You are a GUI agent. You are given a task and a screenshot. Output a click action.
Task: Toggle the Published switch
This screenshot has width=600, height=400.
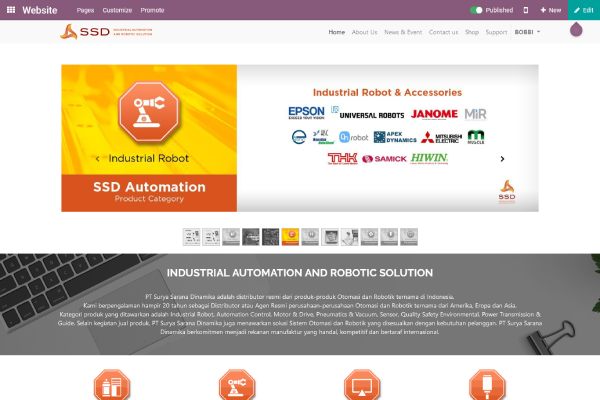click(477, 9)
